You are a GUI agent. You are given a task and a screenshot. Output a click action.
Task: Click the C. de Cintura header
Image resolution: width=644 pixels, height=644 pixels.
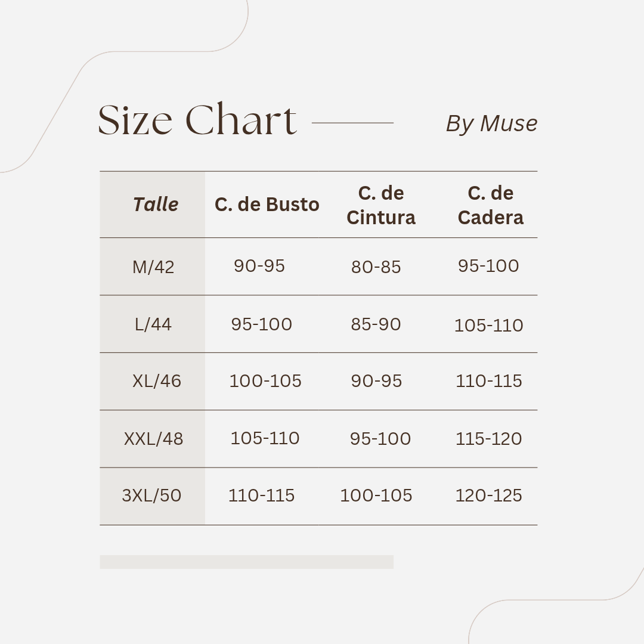point(381,205)
